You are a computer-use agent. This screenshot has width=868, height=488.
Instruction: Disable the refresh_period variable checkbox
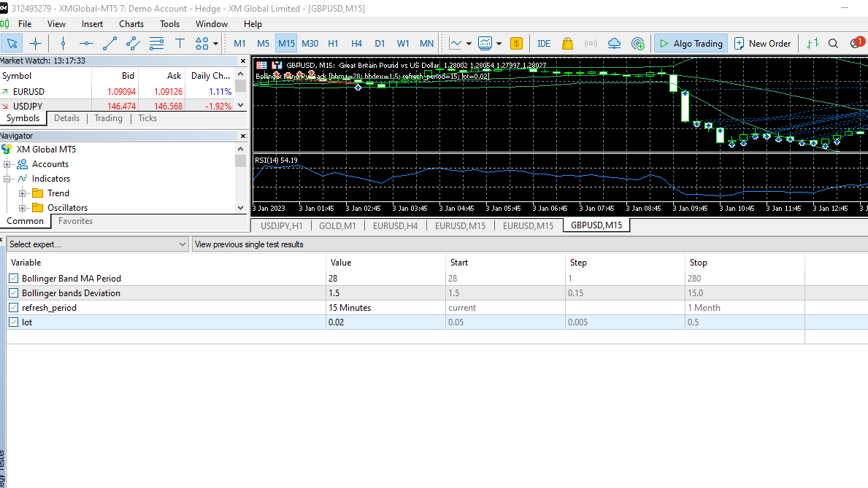(12, 307)
